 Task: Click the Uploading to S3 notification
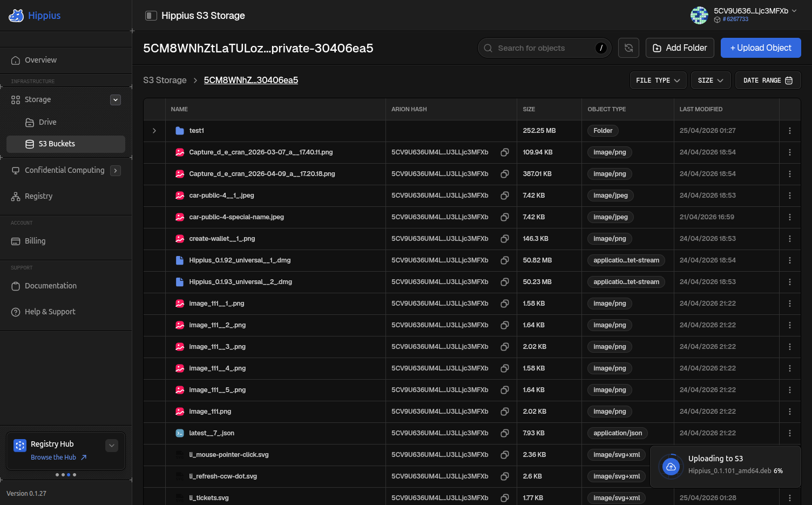726,467
